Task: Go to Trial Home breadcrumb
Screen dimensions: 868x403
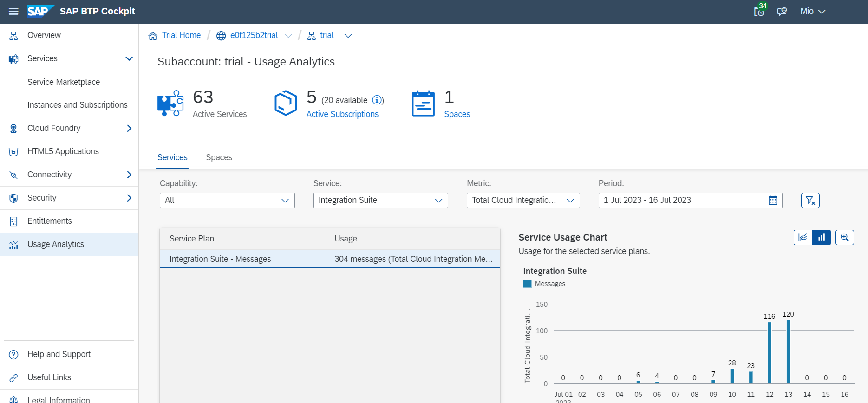Action: [x=181, y=35]
